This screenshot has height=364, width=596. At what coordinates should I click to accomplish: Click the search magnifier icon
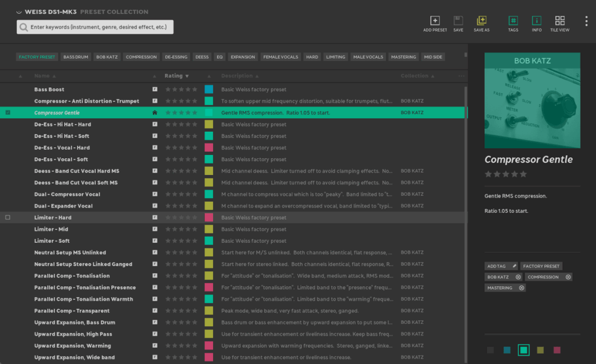point(23,27)
